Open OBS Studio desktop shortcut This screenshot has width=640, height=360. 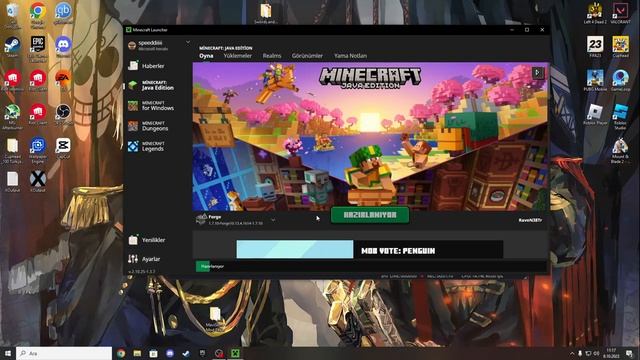click(63, 113)
